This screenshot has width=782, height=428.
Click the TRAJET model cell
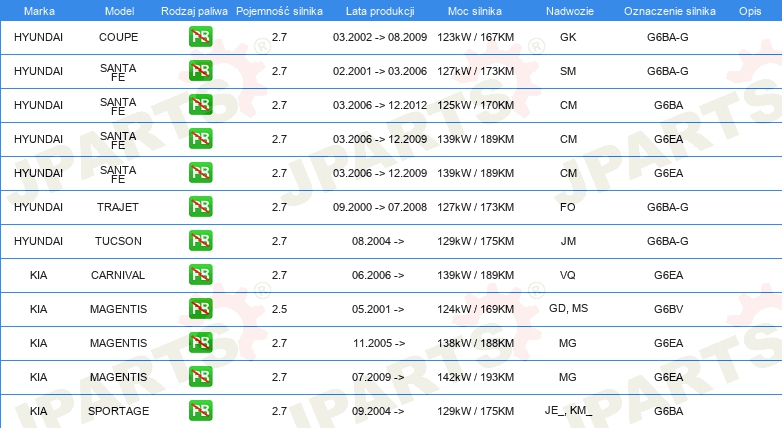click(x=118, y=207)
